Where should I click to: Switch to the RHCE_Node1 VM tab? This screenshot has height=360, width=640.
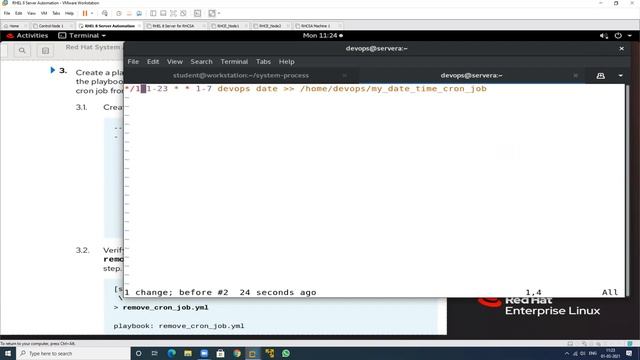[x=228, y=26]
